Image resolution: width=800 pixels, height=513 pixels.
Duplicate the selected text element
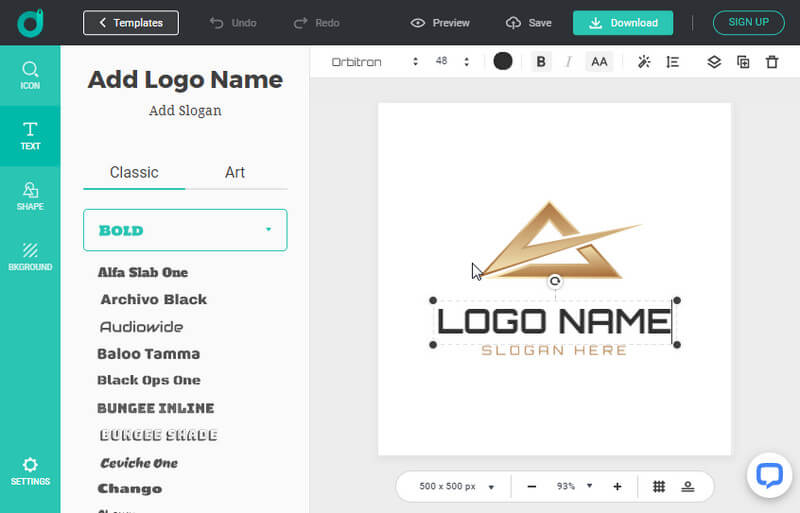(x=743, y=62)
